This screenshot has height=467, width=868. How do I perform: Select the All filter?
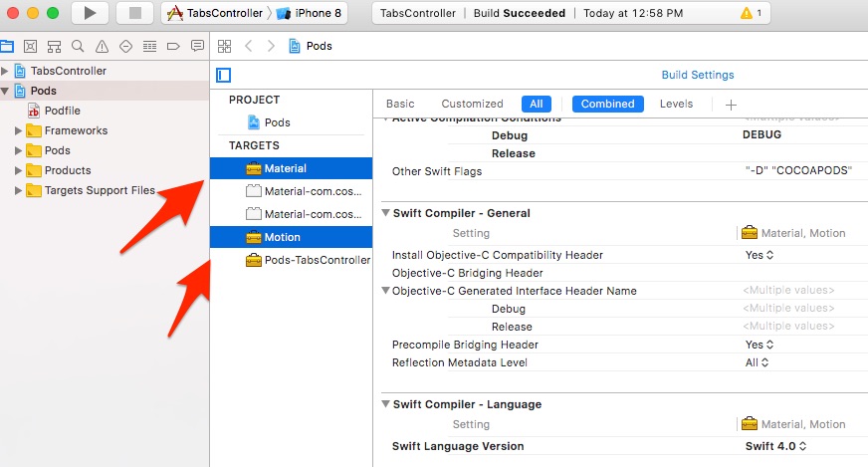click(537, 104)
